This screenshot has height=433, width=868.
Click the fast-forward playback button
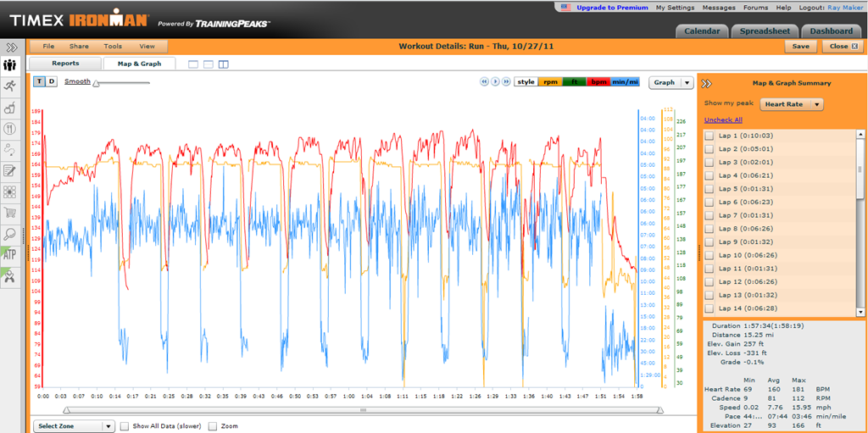click(x=506, y=82)
